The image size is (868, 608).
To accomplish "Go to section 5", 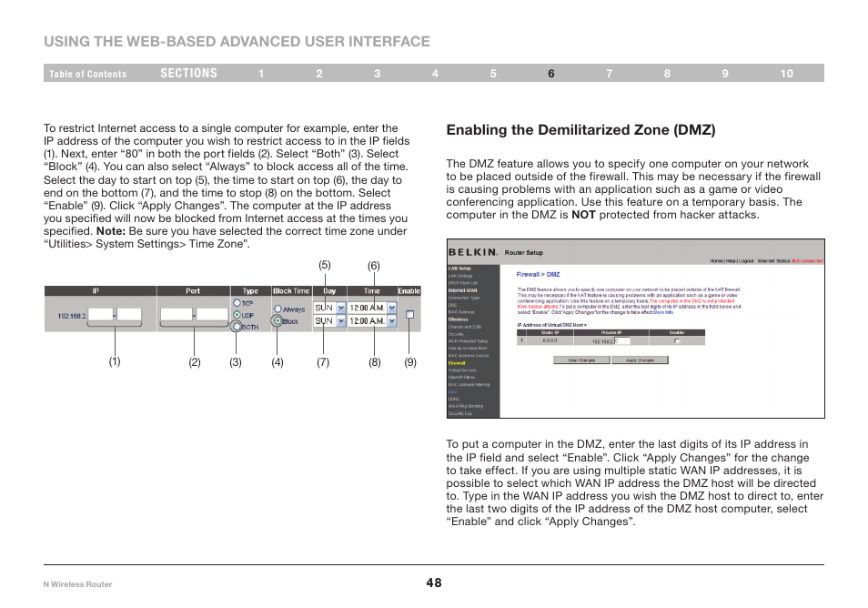I will (493, 74).
